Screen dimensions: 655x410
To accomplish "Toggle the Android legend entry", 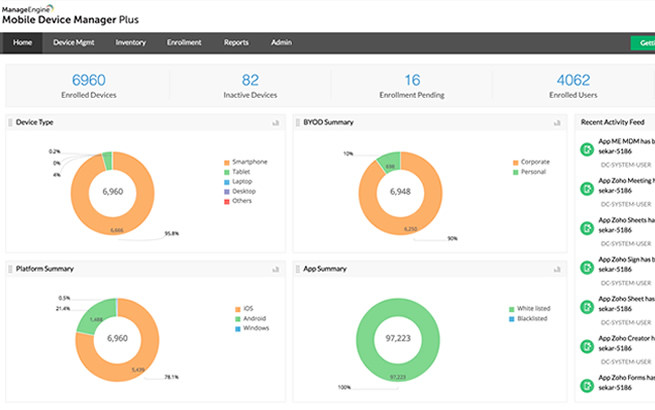I will pos(250,318).
